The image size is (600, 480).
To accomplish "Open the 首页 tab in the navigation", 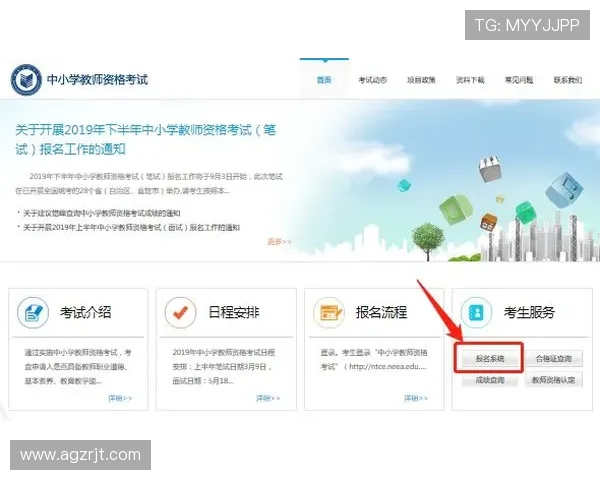I will coord(324,80).
